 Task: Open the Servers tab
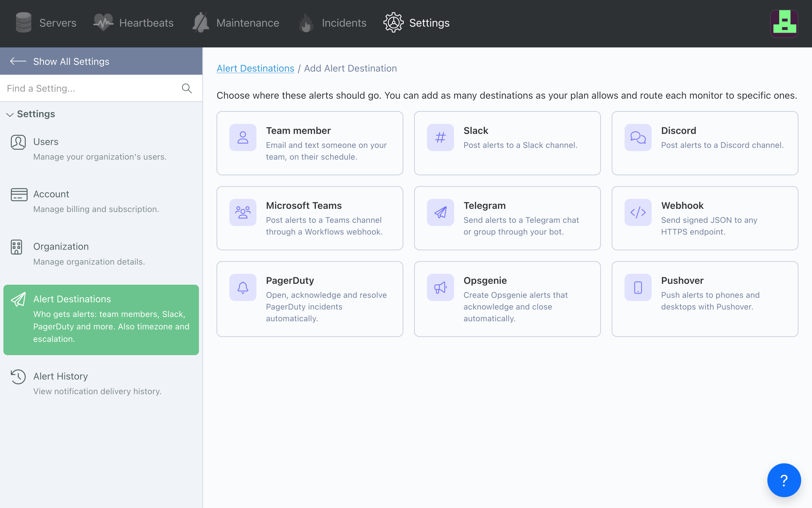[x=46, y=23]
